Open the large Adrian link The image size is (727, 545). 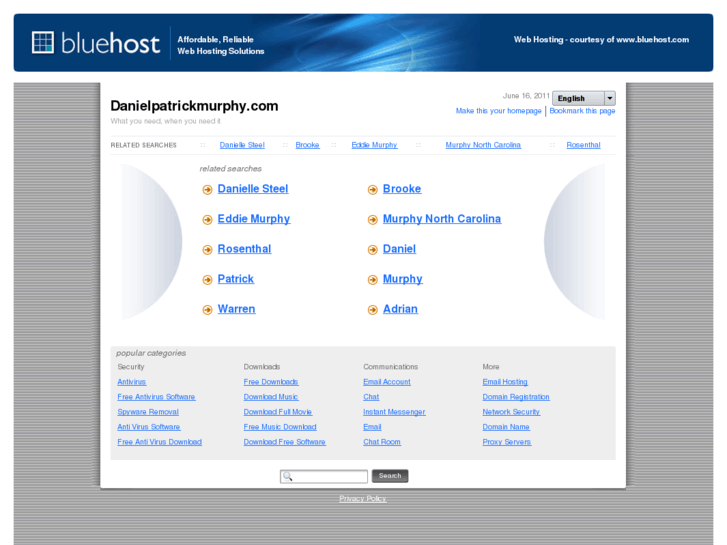coord(400,309)
